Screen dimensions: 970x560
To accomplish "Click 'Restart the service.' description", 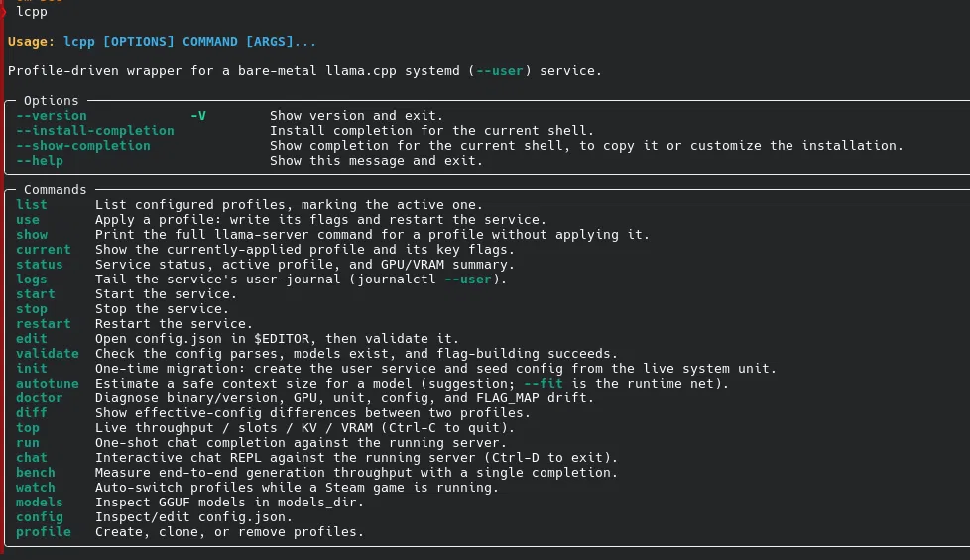I will (174, 323).
